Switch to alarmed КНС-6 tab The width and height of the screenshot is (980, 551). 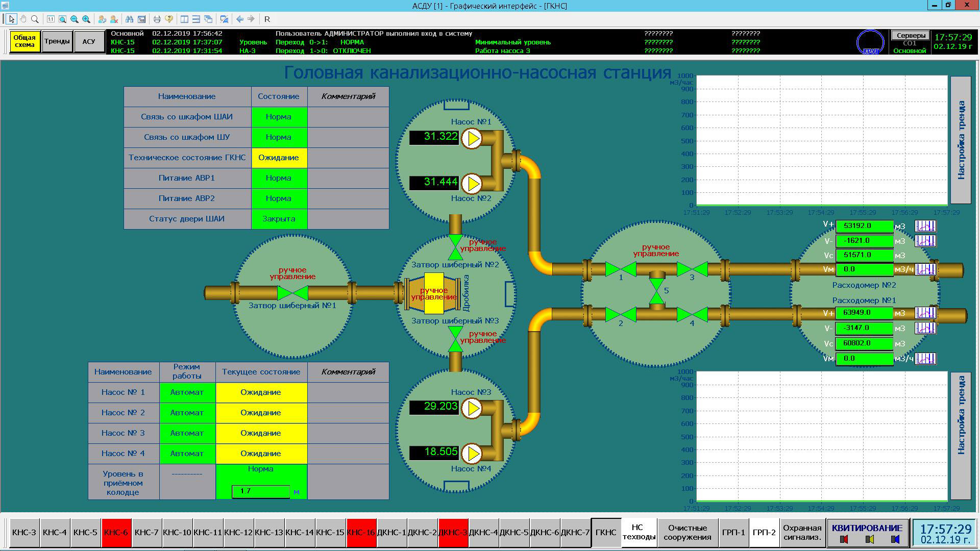coord(116,533)
